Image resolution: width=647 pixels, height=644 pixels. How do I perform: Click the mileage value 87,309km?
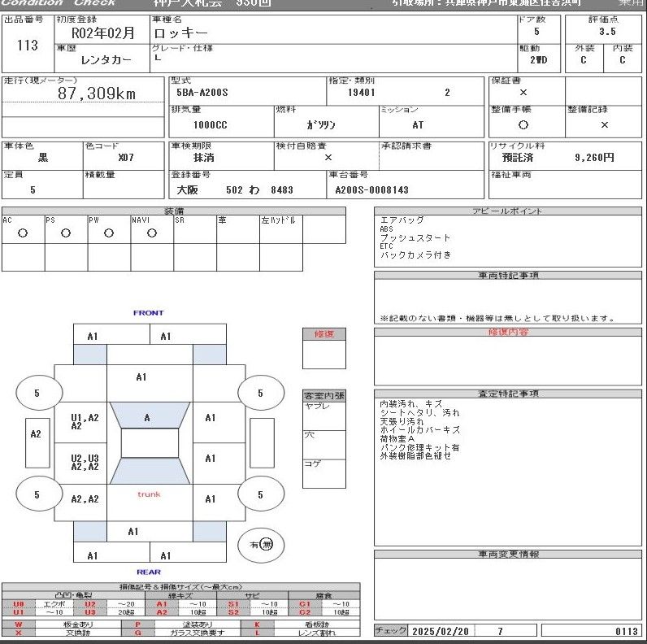tap(97, 94)
